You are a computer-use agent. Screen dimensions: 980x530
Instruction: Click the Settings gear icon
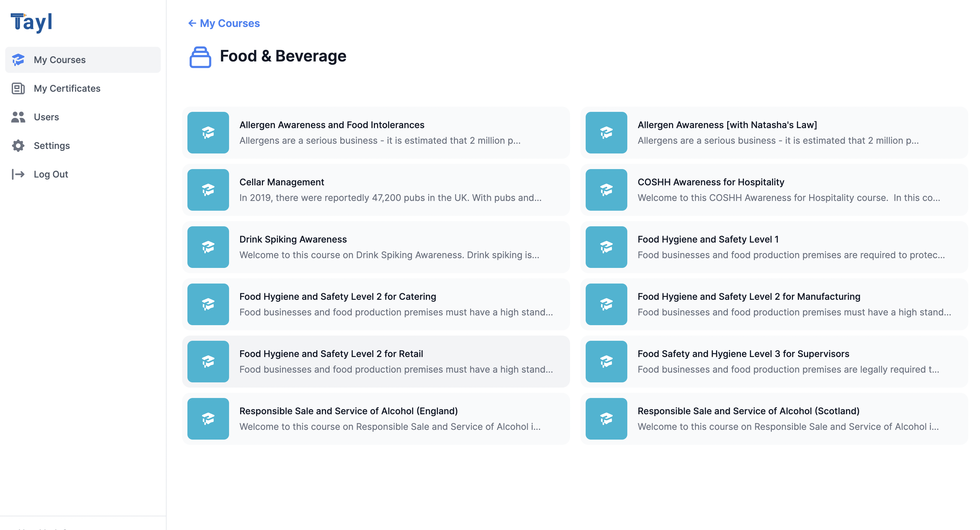pyautogui.click(x=18, y=146)
